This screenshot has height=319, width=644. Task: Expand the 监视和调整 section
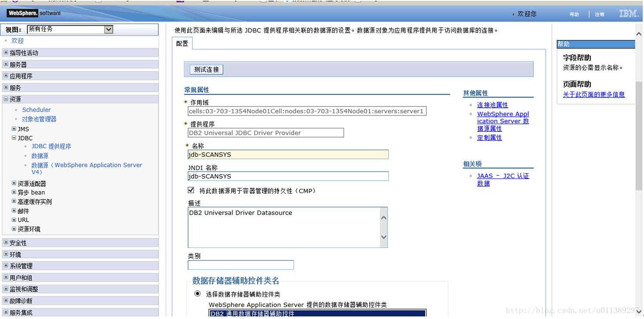point(6,289)
